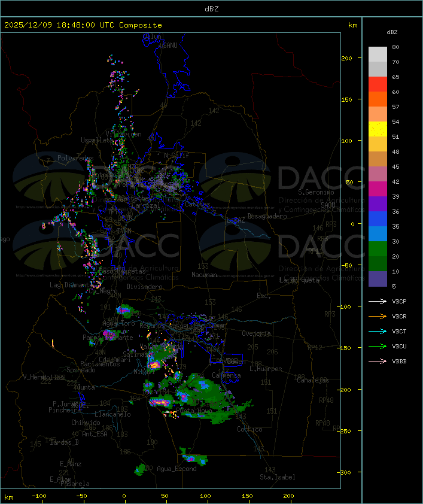
Task: Click the royal blue 36–35 dBZ swatch
Action: tap(378, 219)
